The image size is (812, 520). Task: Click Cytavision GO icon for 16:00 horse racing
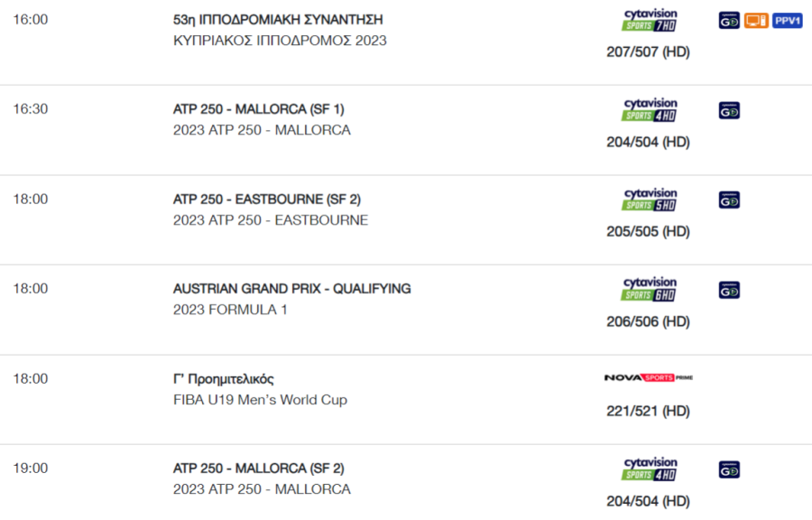tap(729, 21)
